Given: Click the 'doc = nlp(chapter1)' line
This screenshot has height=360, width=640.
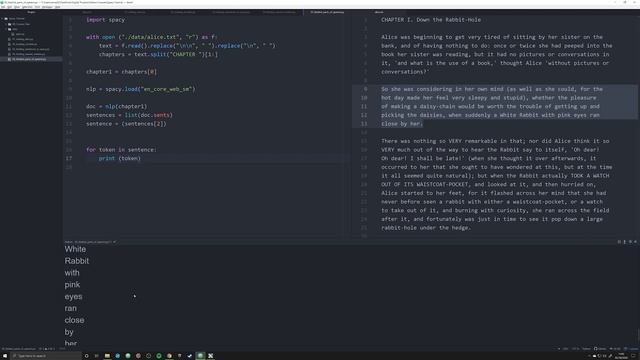Looking at the screenshot, I should pyautogui.click(x=116, y=106).
